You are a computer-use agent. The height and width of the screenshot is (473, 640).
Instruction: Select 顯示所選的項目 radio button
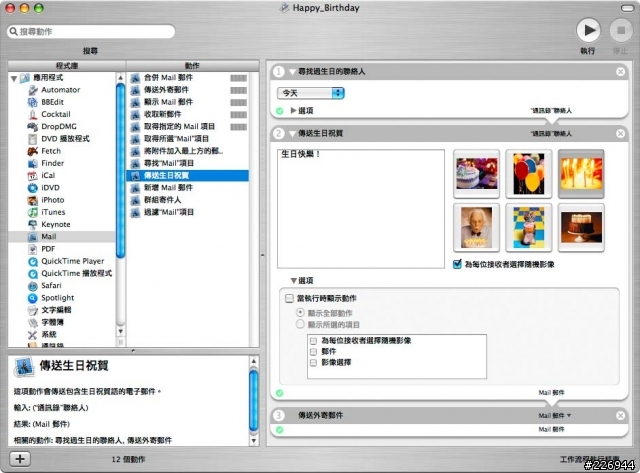[x=300, y=324]
